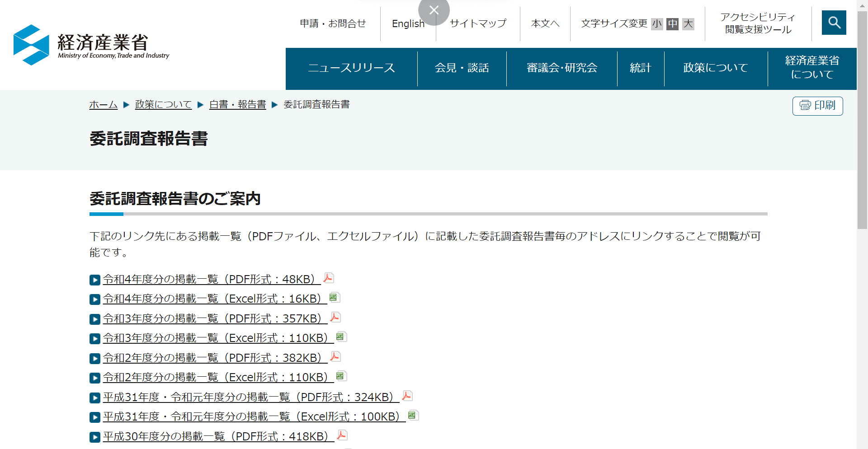Select 中 for medium text size
This screenshot has height=449, width=868.
click(672, 24)
